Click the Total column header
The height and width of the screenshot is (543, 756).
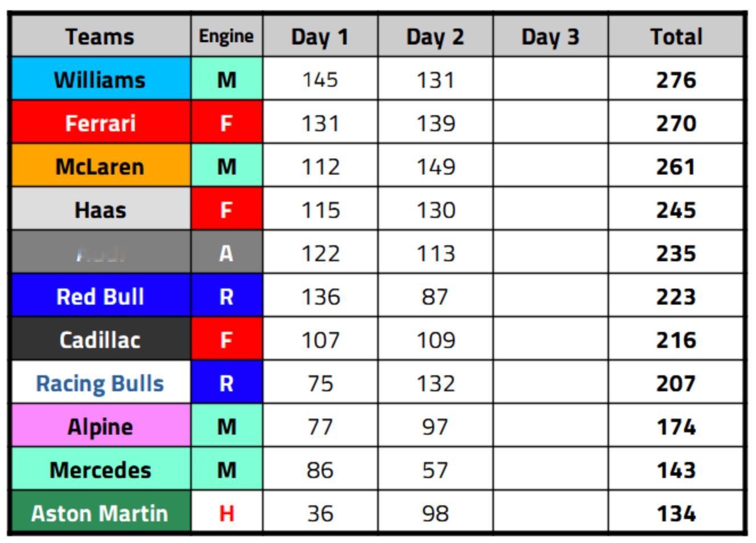[676, 37]
